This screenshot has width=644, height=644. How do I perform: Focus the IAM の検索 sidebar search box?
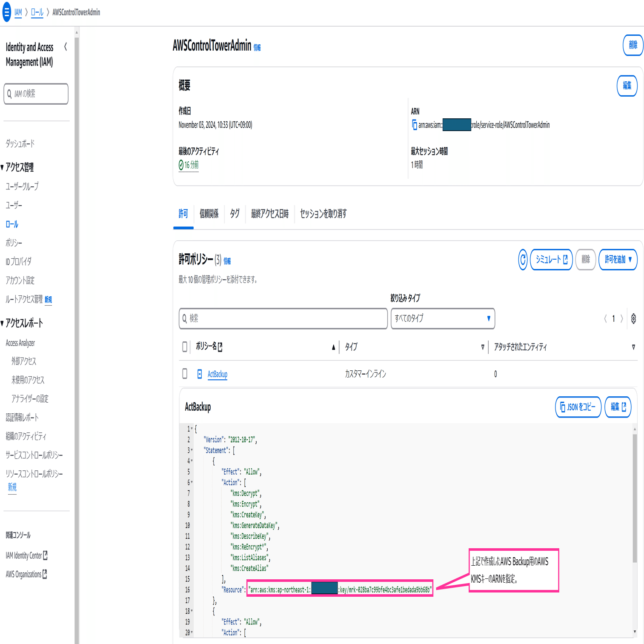36,94
